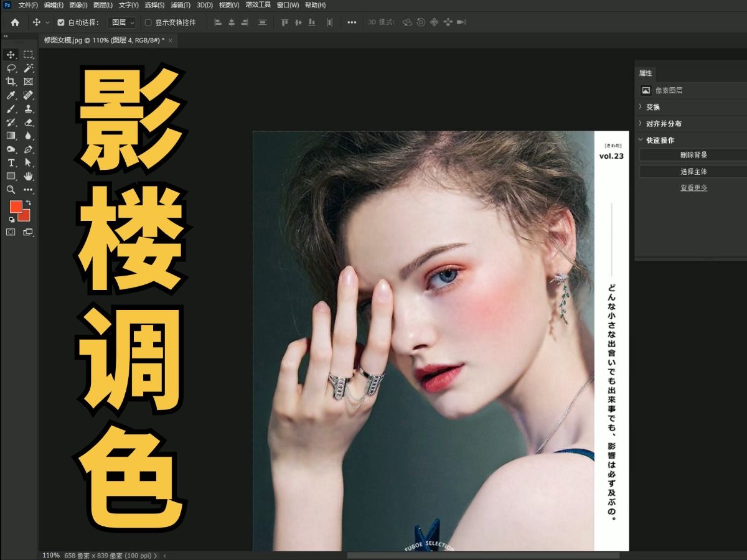Image resolution: width=747 pixels, height=560 pixels.
Task: Select the Frame tool
Action: pyautogui.click(x=28, y=82)
